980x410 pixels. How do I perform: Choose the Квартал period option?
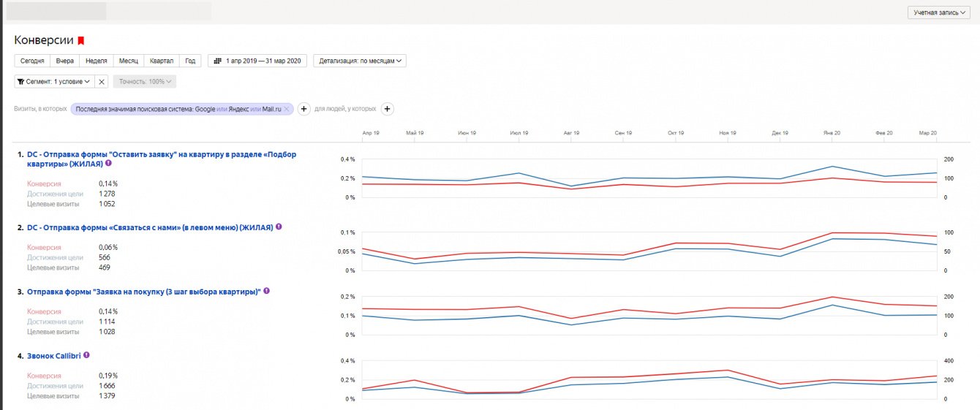(x=161, y=61)
